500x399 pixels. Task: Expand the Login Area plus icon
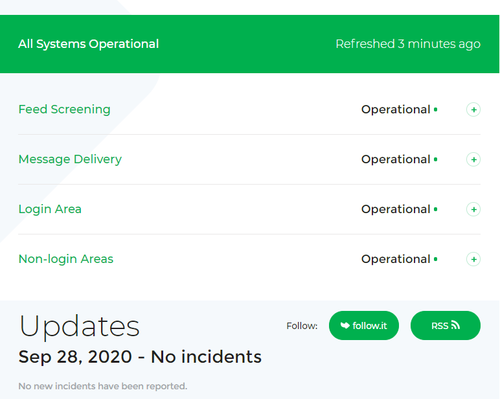tap(473, 209)
